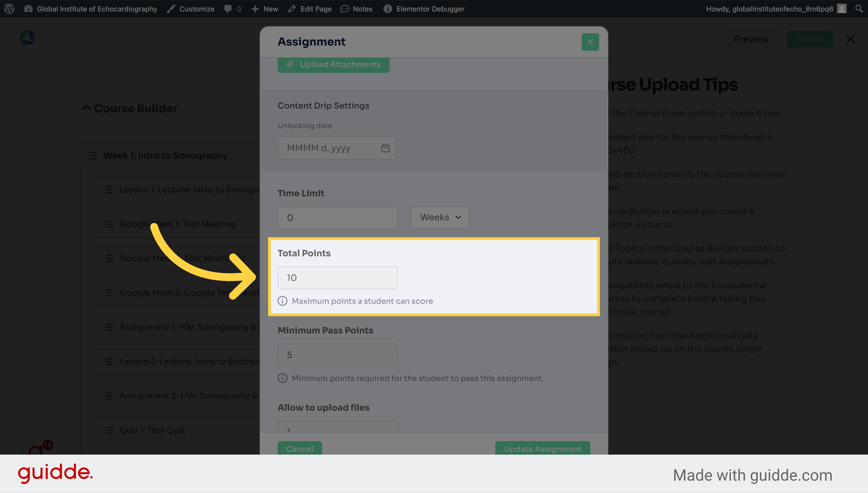This screenshot has height=493, width=868.
Task: Click the pencil Customize icon in admin bar
Action: (169, 8)
